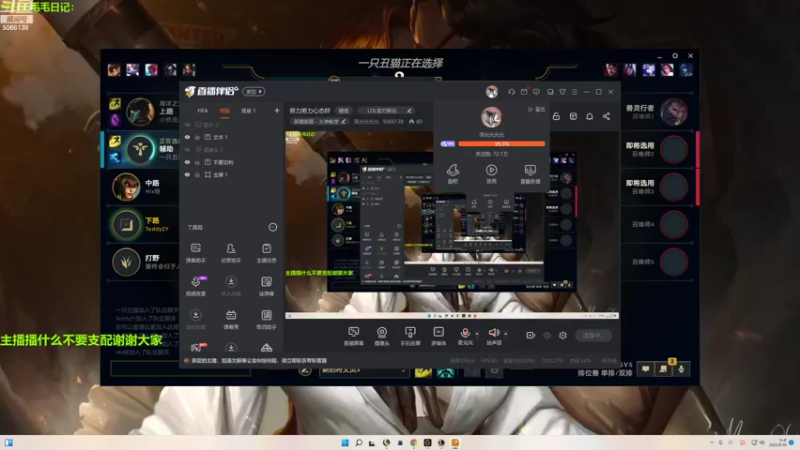This screenshot has height=450, width=800.
Task: Open the League client chat dropdown at bottom
Action: 363,371
